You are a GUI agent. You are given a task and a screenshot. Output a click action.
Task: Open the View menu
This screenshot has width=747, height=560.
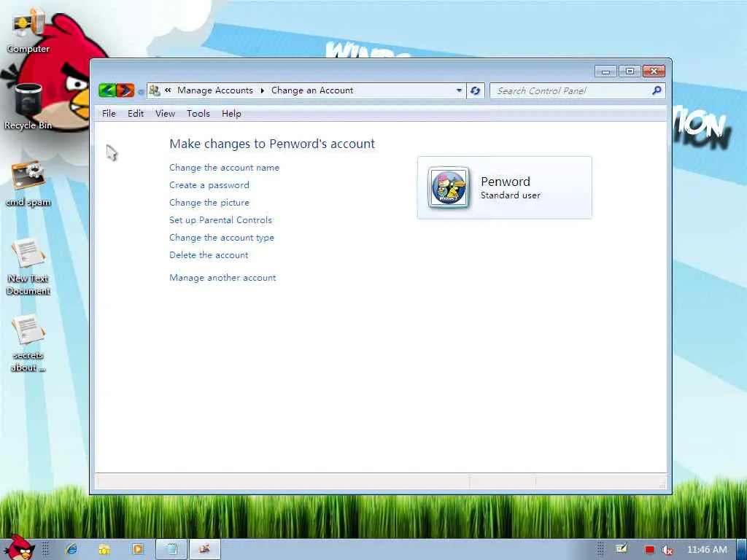pyautogui.click(x=165, y=113)
